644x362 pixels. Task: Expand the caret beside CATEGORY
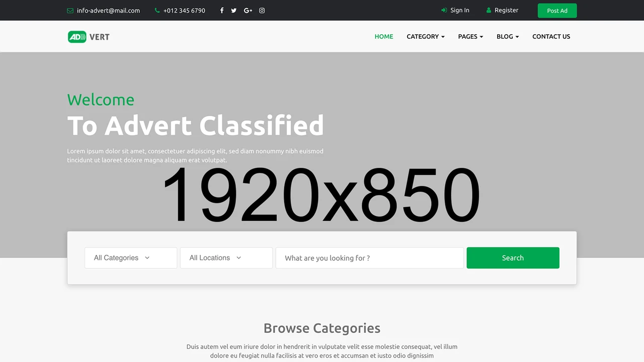(x=443, y=37)
